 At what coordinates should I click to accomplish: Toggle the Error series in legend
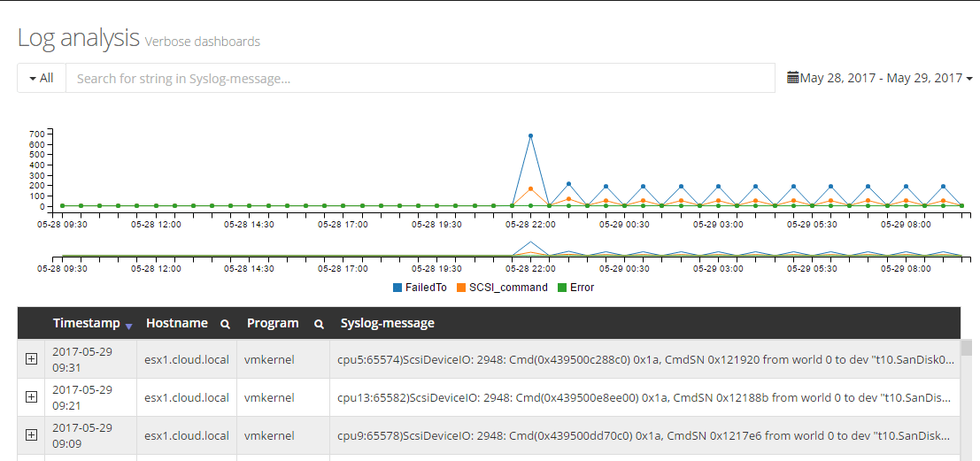click(x=582, y=288)
